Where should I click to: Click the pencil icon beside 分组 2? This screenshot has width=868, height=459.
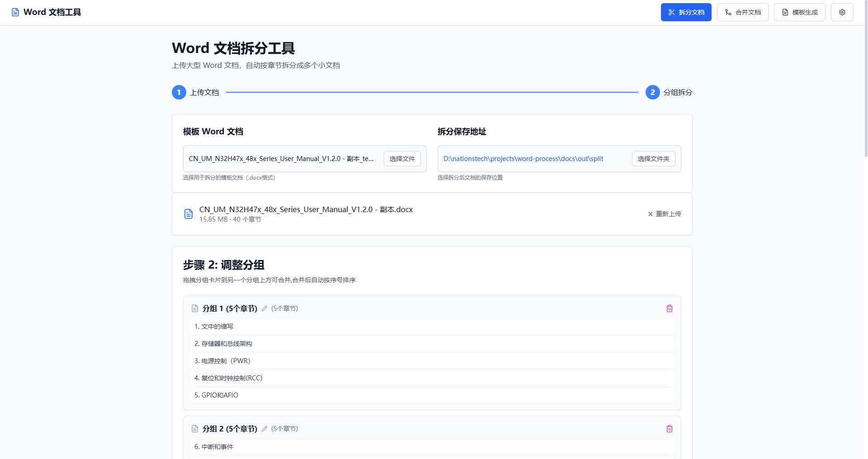pos(264,429)
